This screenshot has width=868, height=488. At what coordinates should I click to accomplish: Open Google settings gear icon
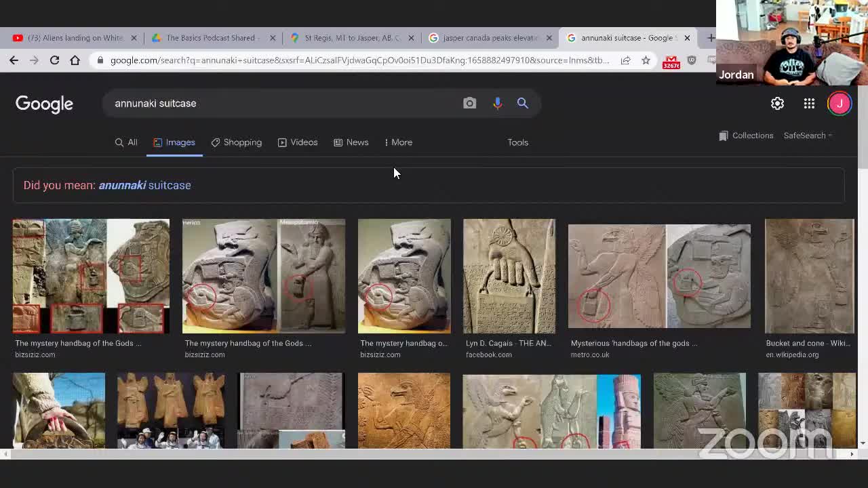[x=777, y=104]
